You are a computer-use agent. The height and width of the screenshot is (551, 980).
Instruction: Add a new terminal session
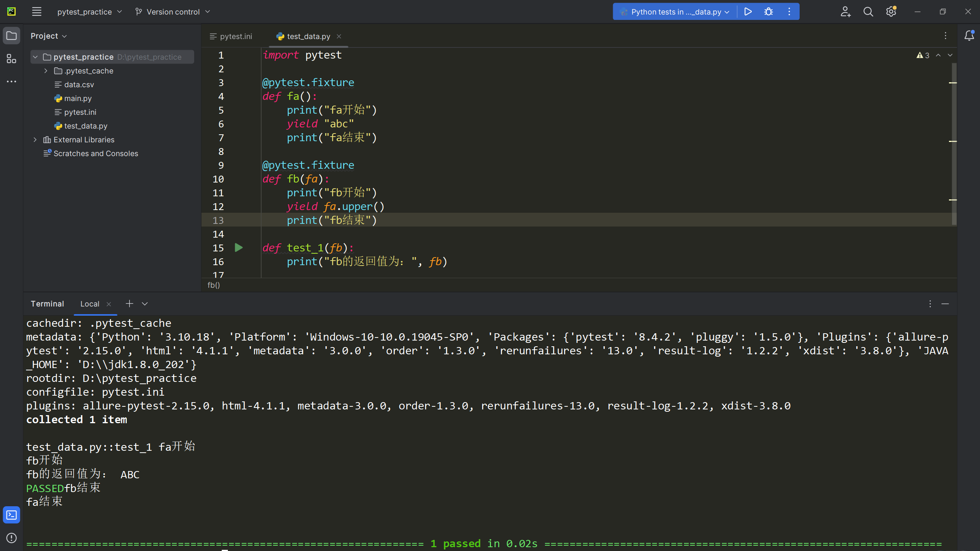129,303
